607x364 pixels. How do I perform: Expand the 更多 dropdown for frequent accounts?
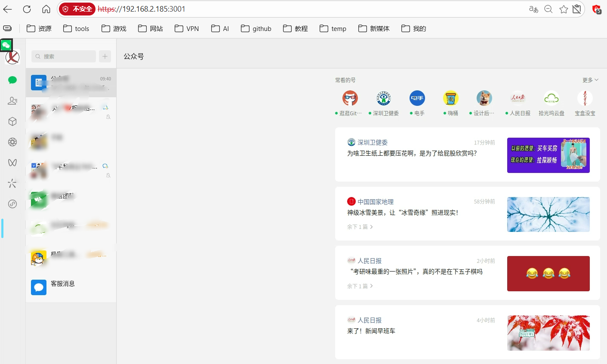tap(590, 80)
